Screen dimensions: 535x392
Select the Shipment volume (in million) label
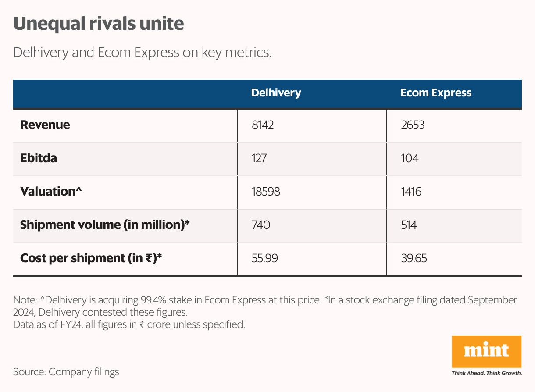pos(105,225)
